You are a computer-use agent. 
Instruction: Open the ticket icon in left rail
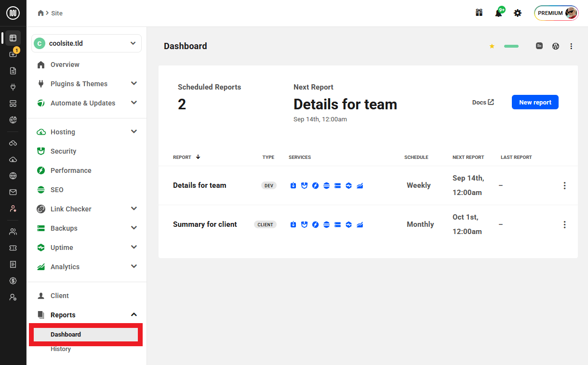pyautogui.click(x=13, y=248)
